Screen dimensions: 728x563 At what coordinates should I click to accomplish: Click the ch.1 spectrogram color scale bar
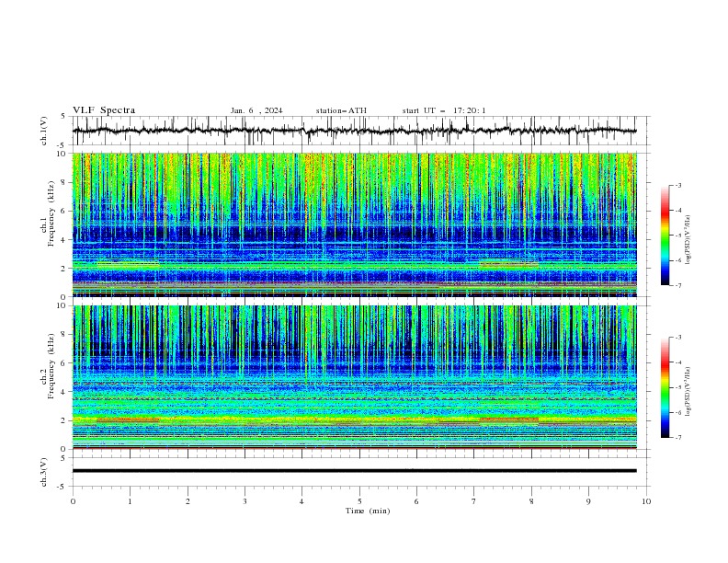pyautogui.click(x=665, y=236)
